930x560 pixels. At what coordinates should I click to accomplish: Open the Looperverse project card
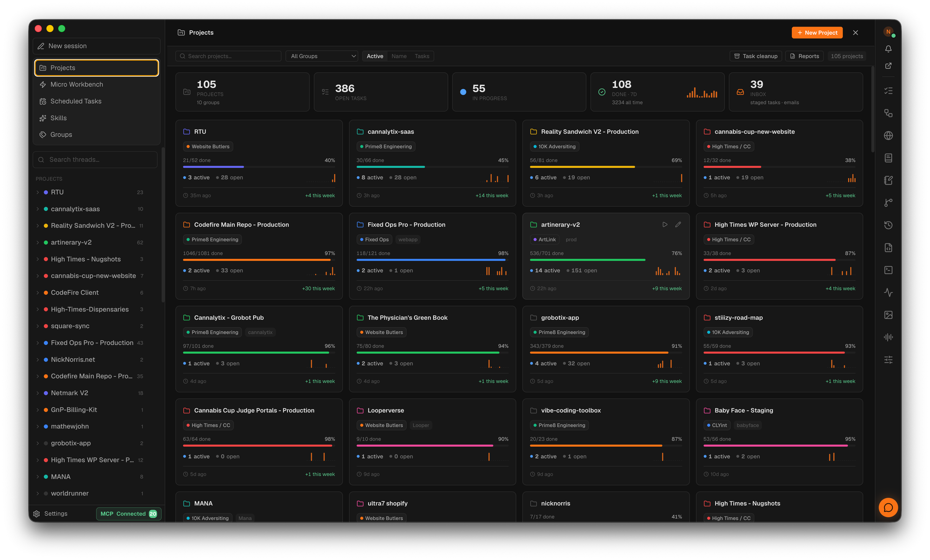tap(432, 442)
